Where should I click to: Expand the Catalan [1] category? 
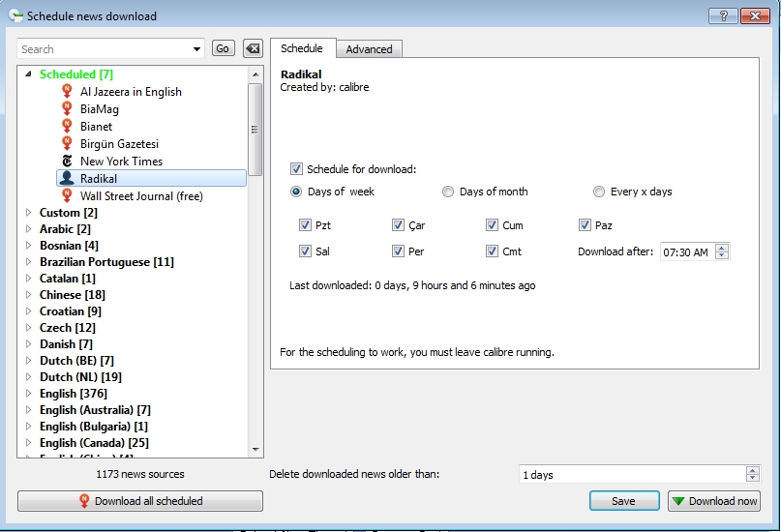click(x=28, y=279)
